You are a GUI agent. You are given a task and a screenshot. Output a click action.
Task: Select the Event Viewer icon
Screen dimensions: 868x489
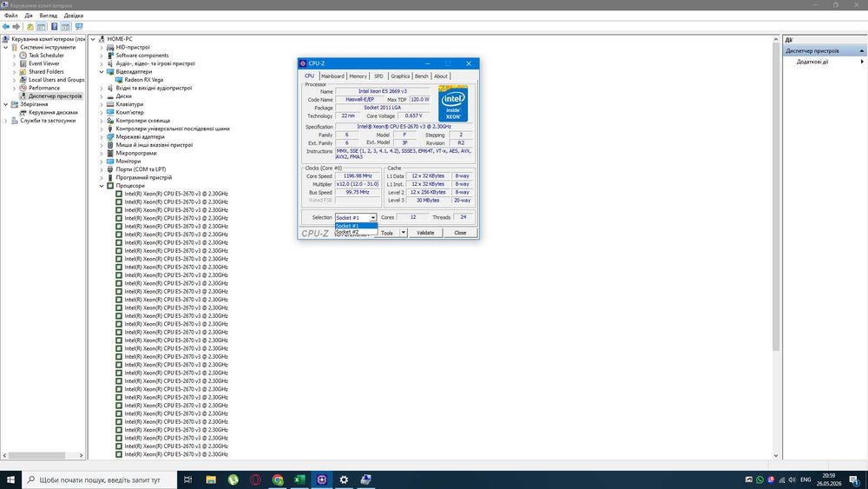[23, 63]
